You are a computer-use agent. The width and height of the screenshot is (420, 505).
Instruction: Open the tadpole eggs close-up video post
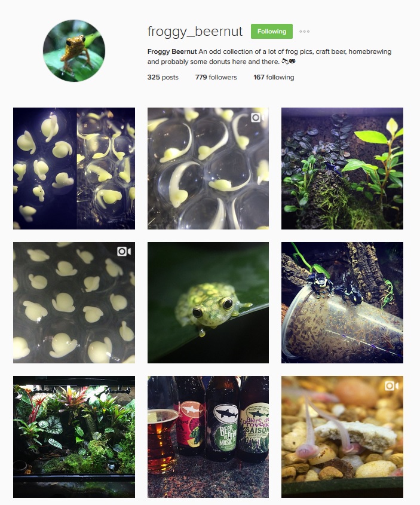click(x=209, y=169)
